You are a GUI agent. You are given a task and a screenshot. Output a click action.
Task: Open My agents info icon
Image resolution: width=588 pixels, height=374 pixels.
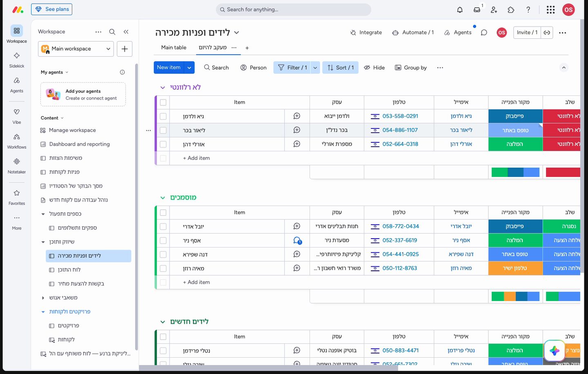pos(122,72)
